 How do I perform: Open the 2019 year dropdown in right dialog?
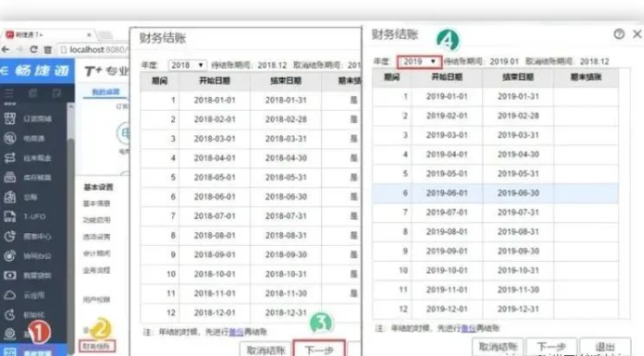(420, 62)
